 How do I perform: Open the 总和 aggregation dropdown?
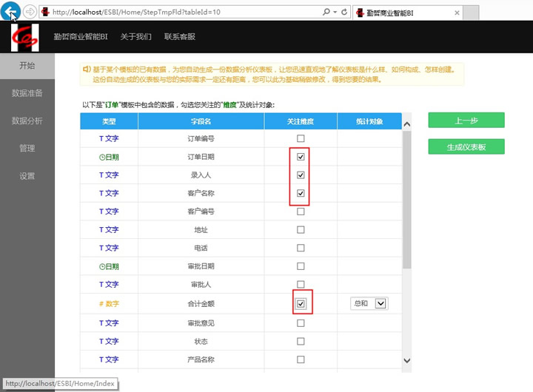click(370, 303)
